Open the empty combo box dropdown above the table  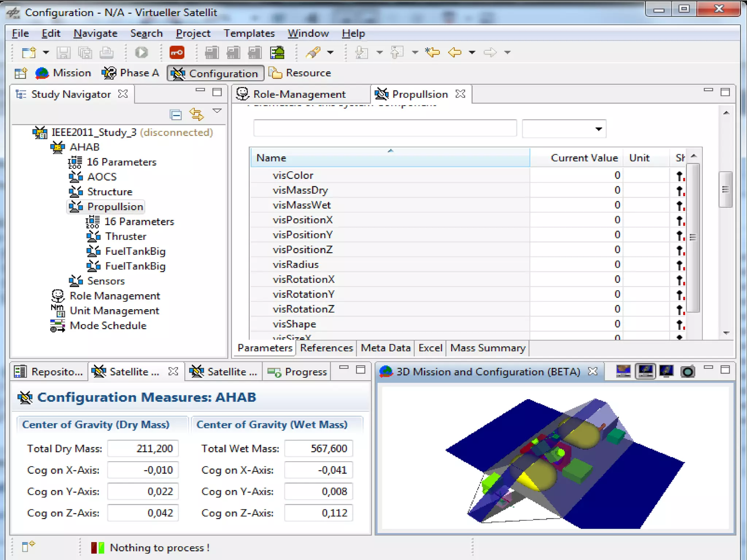(598, 129)
